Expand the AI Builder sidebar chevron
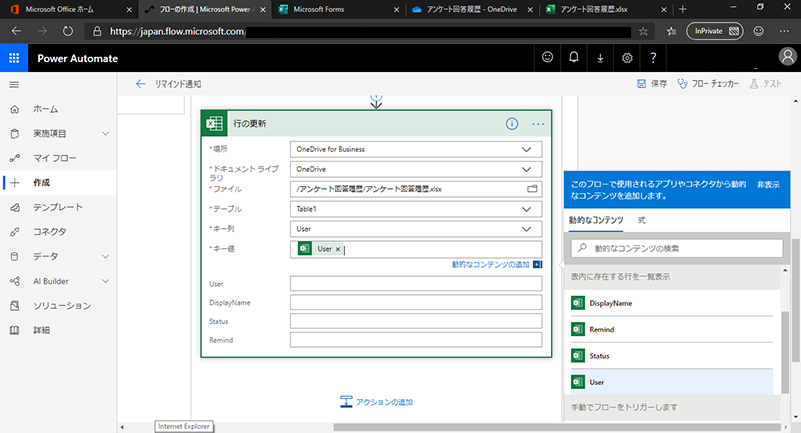 tap(105, 281)
